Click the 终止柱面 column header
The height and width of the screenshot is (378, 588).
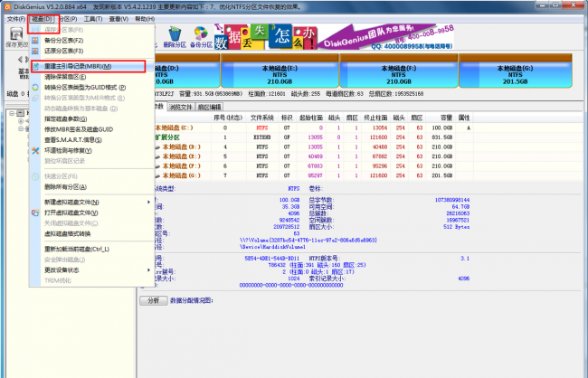point(375,118)
